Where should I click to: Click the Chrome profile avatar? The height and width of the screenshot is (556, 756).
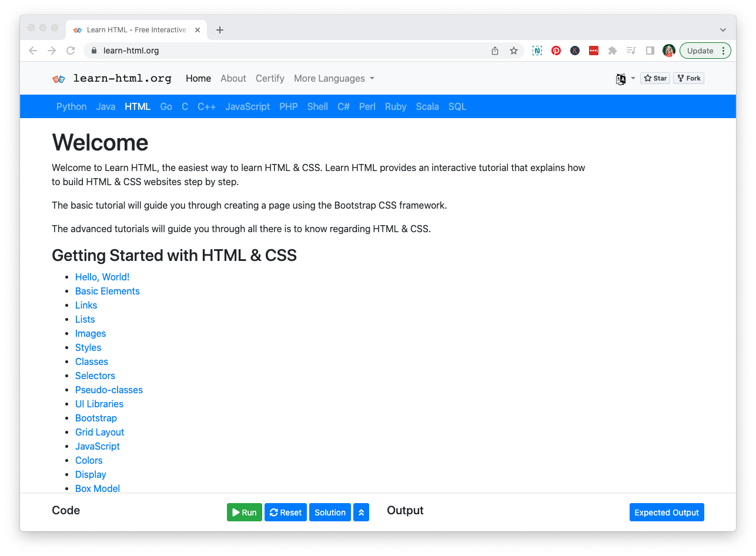669,51
